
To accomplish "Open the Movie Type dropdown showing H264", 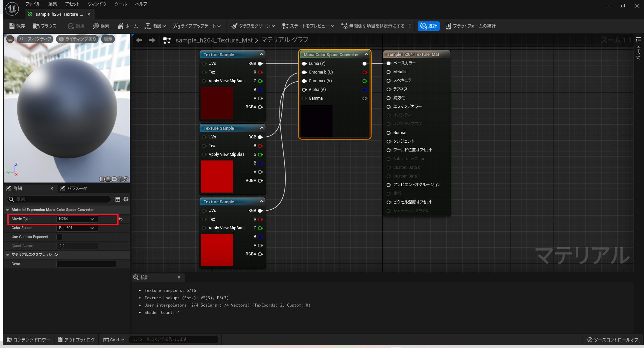I will point(76,219).
